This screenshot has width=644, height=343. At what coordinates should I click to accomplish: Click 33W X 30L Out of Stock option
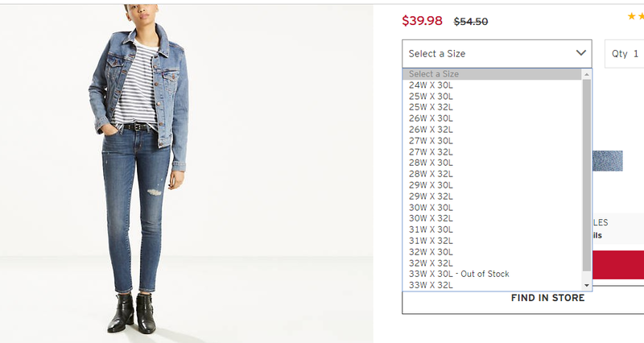(x=459, y=274)
